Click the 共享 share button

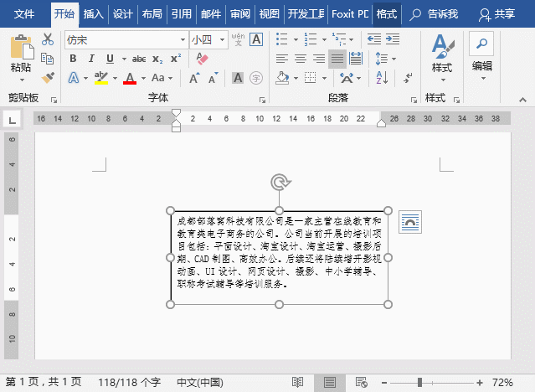[496, 14]
